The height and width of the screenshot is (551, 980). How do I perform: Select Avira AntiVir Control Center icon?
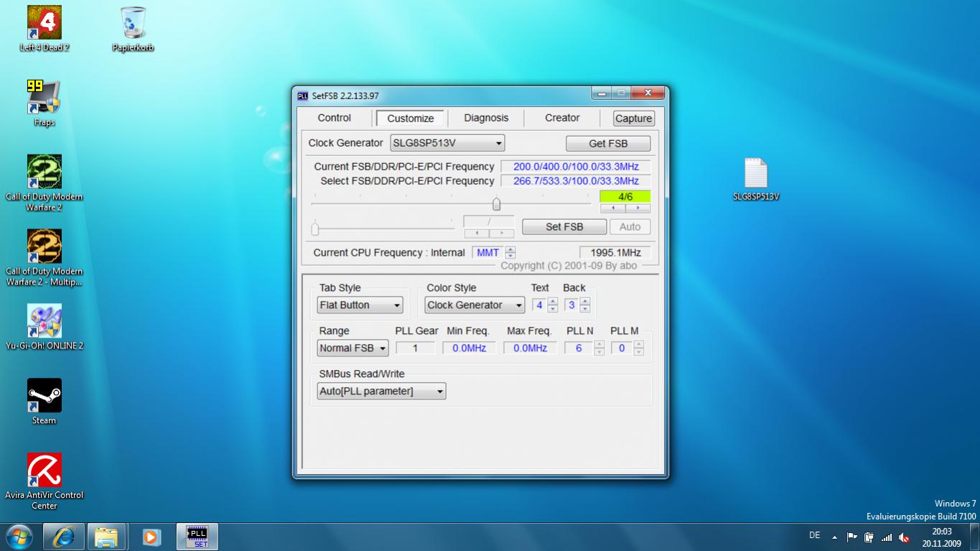coord(45,481)
